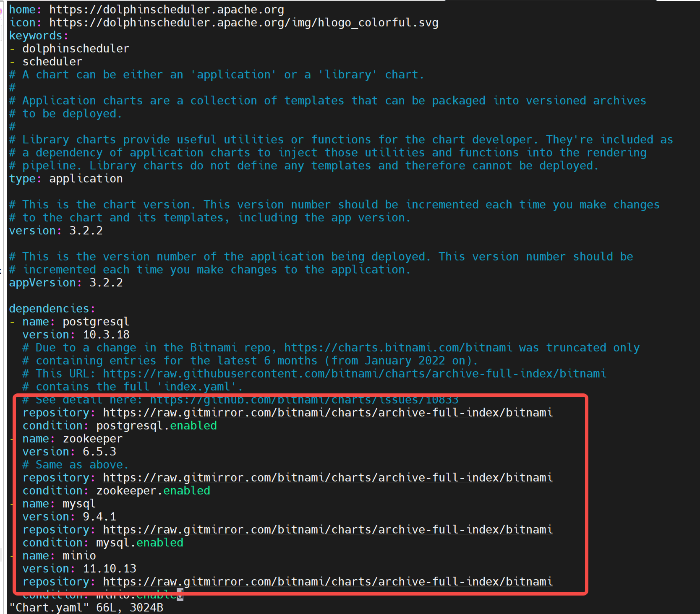Click 'condition: zookeeper.enabled' line
The height and width of the screenshot is (614, 700).
116,491
